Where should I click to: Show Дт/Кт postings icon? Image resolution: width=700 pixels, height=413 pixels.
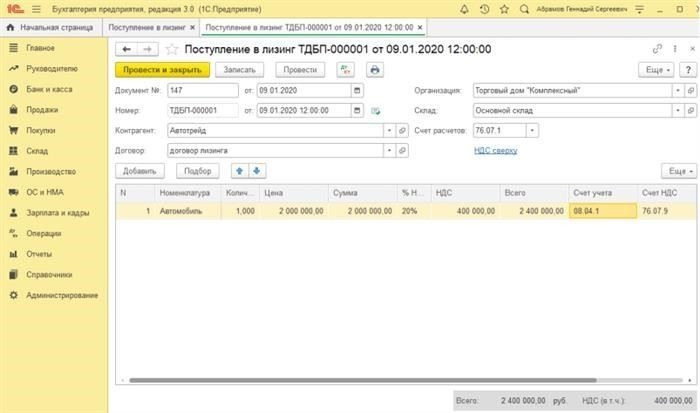pyautogui.click(x=346, y=70)
